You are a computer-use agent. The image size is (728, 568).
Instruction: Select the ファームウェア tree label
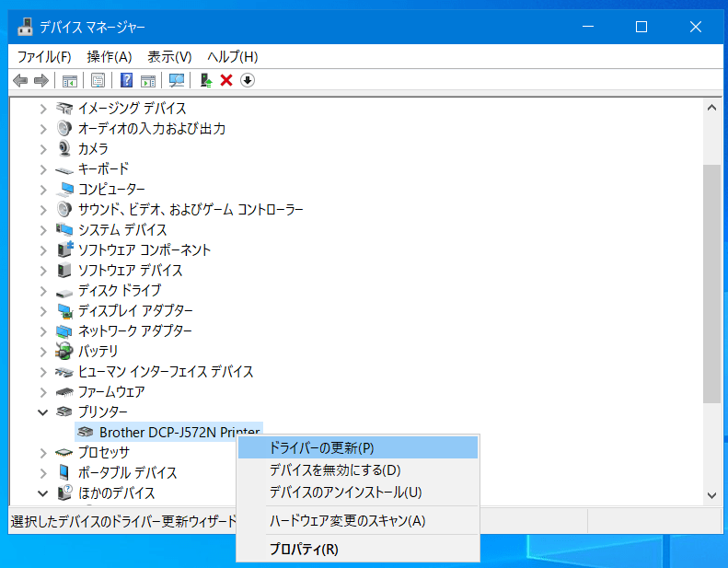[x=111, y=392]
